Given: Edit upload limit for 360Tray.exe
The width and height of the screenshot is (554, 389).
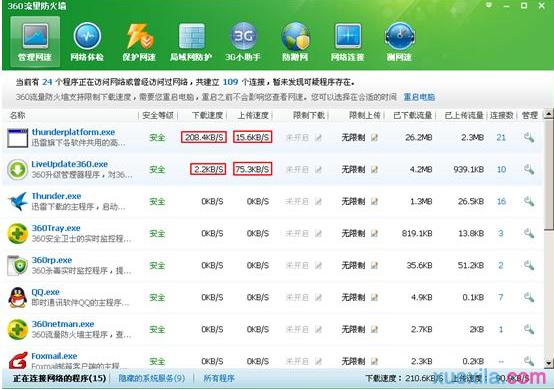Looking at the screenshot, I should tap(374, 234).
